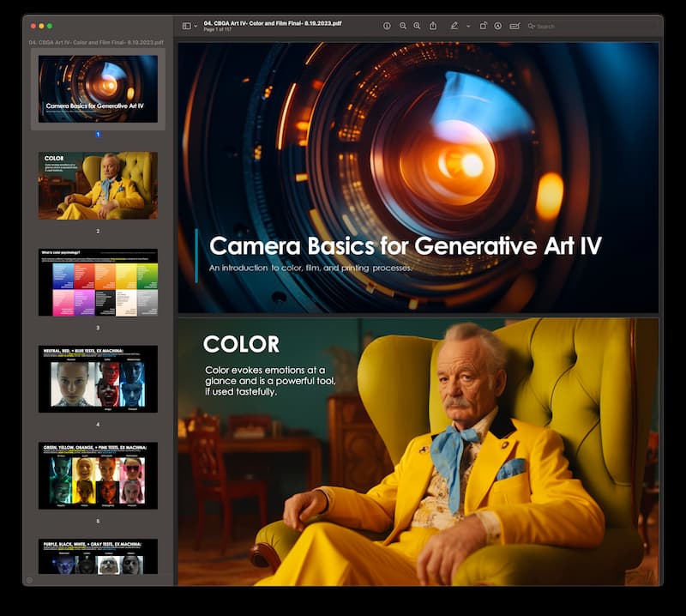Select the Green, Yellow, Orange tests thumbnail

pos(98,475)
